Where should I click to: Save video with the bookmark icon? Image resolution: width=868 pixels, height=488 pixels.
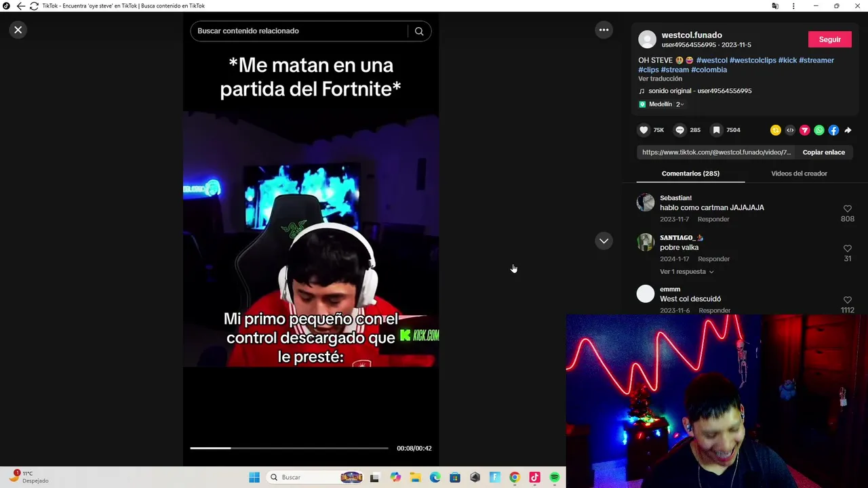pyautogui.click(x=716, y=130)
